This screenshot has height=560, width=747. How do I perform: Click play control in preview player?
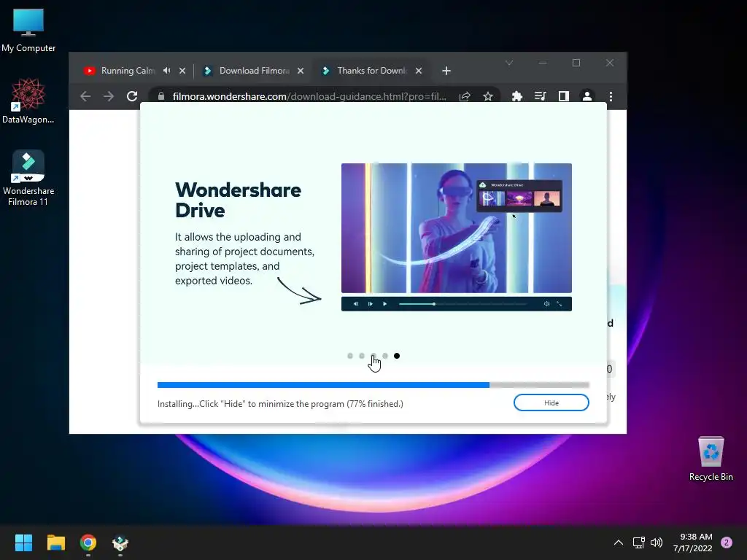pos(385,304)
